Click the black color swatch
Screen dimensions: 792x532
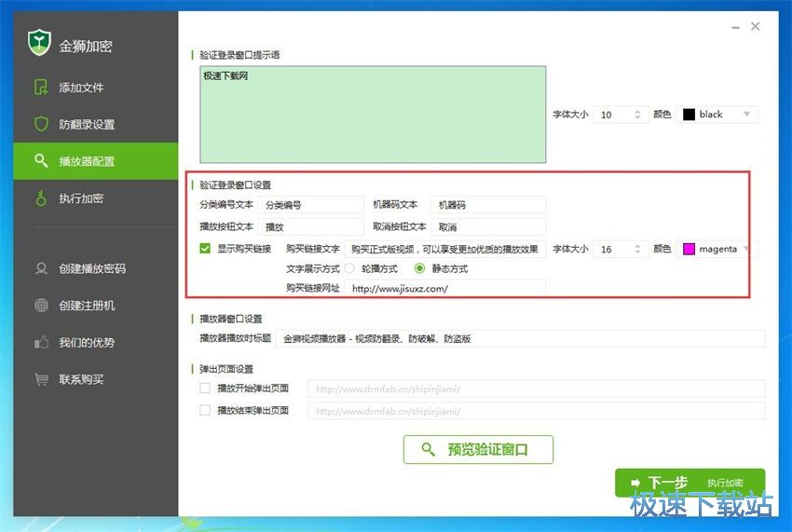click(x=689, y=115)
